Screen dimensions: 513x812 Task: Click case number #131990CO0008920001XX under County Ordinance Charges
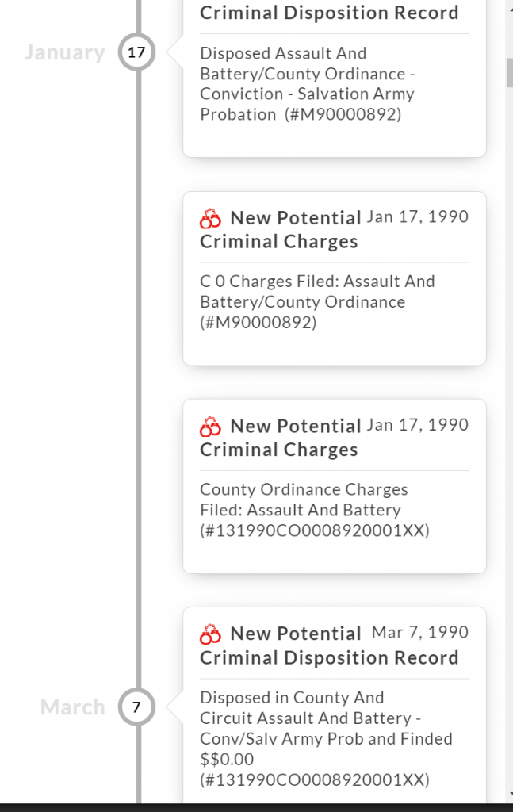(x=315, y=531)
